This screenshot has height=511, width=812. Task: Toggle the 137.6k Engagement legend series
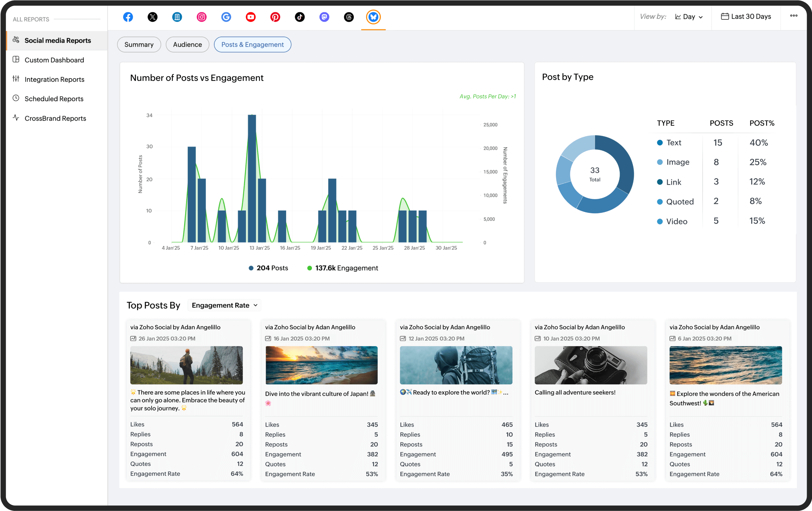343,268
